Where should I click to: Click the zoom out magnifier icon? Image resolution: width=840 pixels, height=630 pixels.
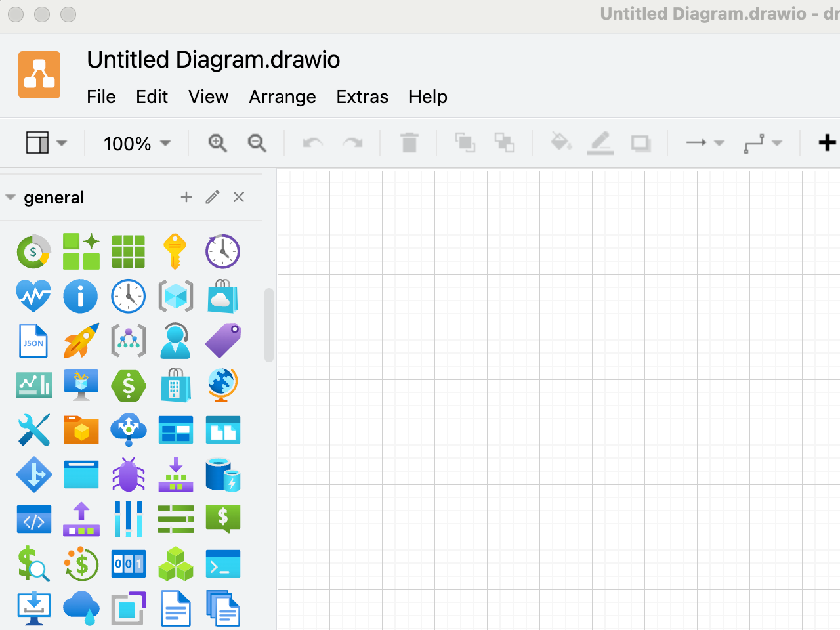(x=257, y=142)
